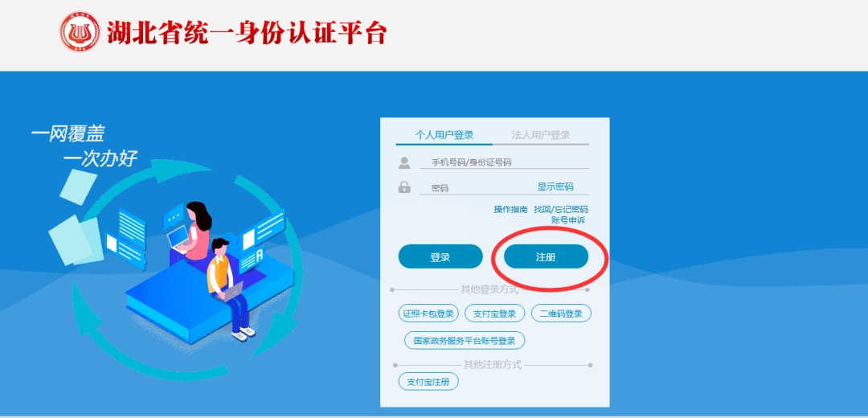This screenshot has height=418, width=868.
Task: Choose 证照卡包登录 option
Action: [x=429, y=313]
